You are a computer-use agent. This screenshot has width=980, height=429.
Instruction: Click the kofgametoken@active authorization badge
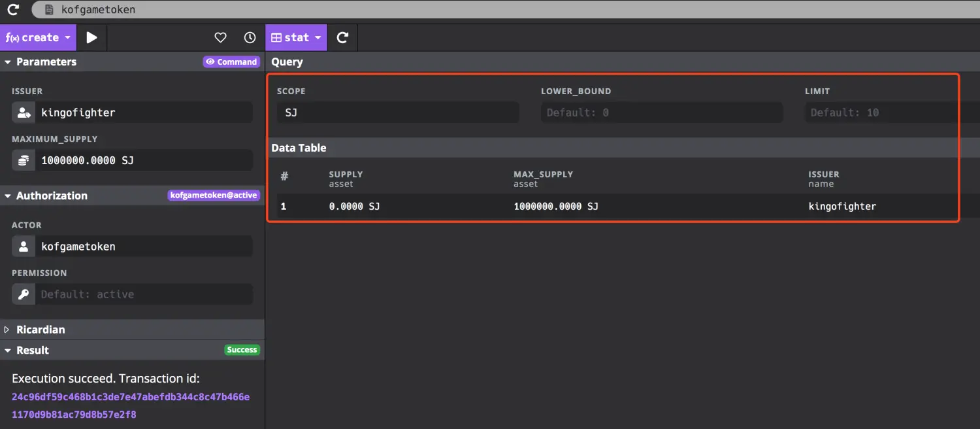coord(214,196)
